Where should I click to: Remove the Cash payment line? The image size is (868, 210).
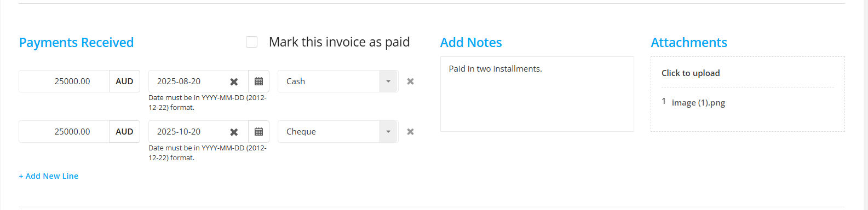click(x=410, y=81)
